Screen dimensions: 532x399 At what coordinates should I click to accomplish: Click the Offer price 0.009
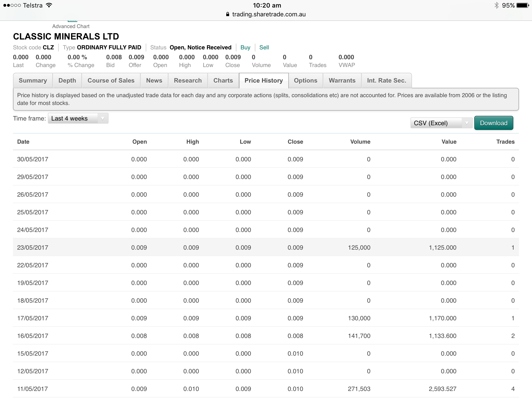136,57
